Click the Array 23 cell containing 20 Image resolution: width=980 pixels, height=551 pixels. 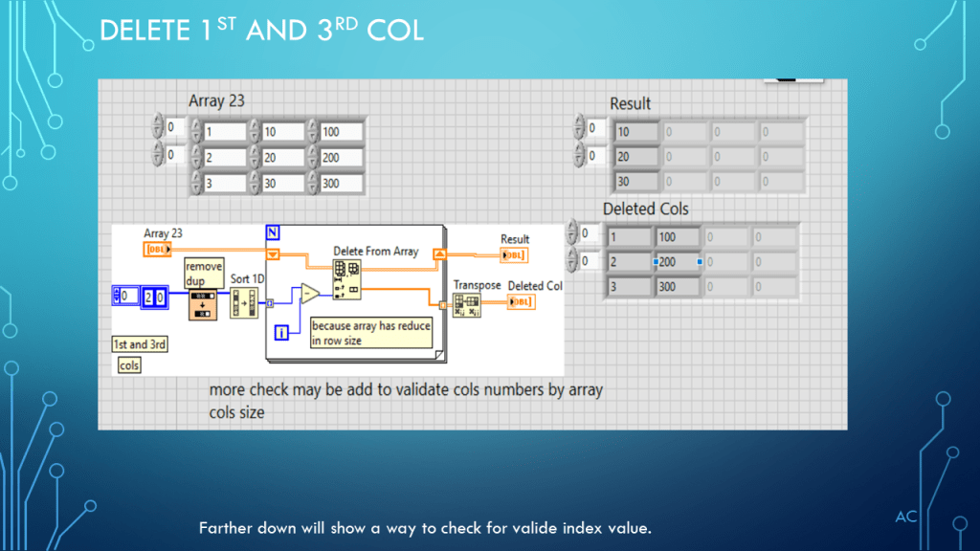(283, 158)
